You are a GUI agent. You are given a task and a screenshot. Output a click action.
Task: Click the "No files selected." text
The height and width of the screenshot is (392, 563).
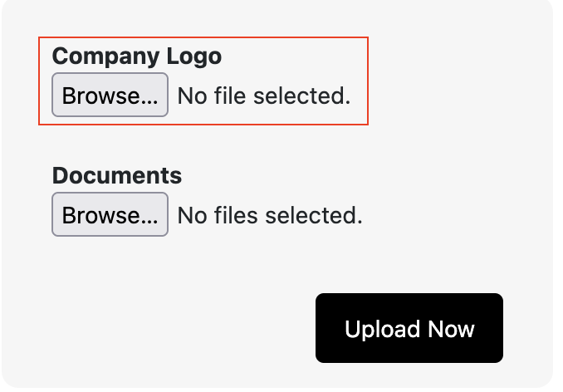point(270,216)
